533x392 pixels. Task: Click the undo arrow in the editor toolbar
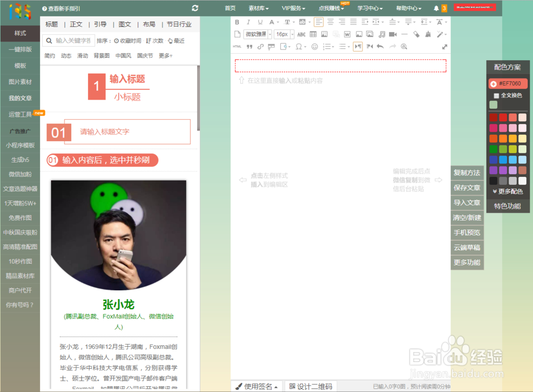381,46
